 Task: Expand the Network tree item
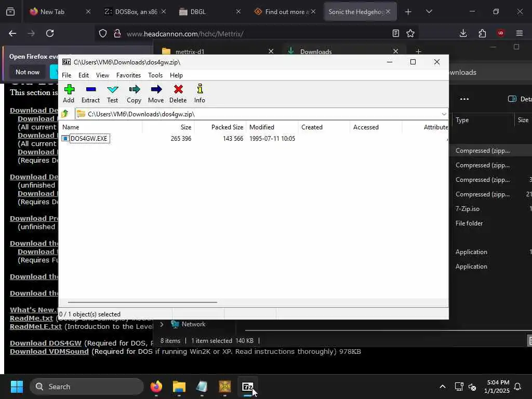(162, 324)
